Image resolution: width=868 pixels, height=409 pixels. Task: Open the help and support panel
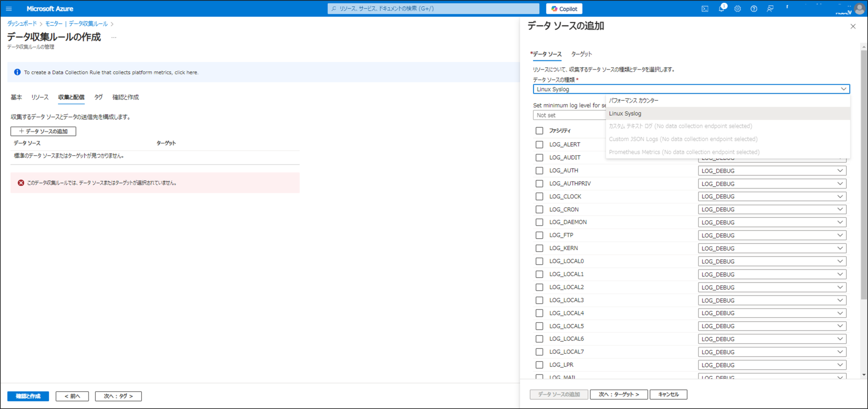click(x=754, y=8)
